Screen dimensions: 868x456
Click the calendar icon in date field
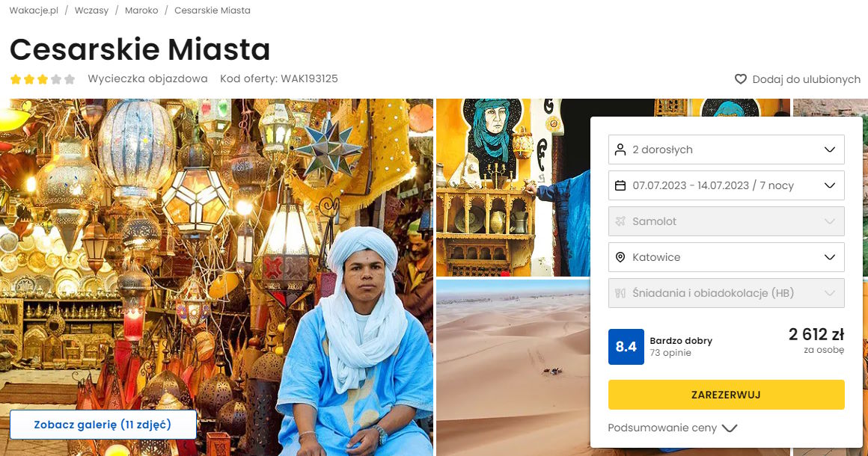tap(620, 185)
